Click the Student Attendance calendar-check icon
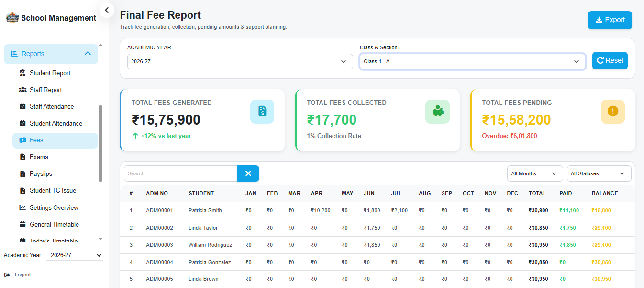The image size is (644, 288). coord(22,123)
